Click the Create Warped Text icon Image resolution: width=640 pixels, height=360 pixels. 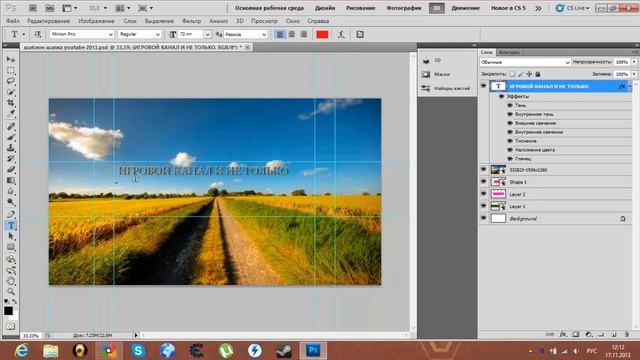341,35
